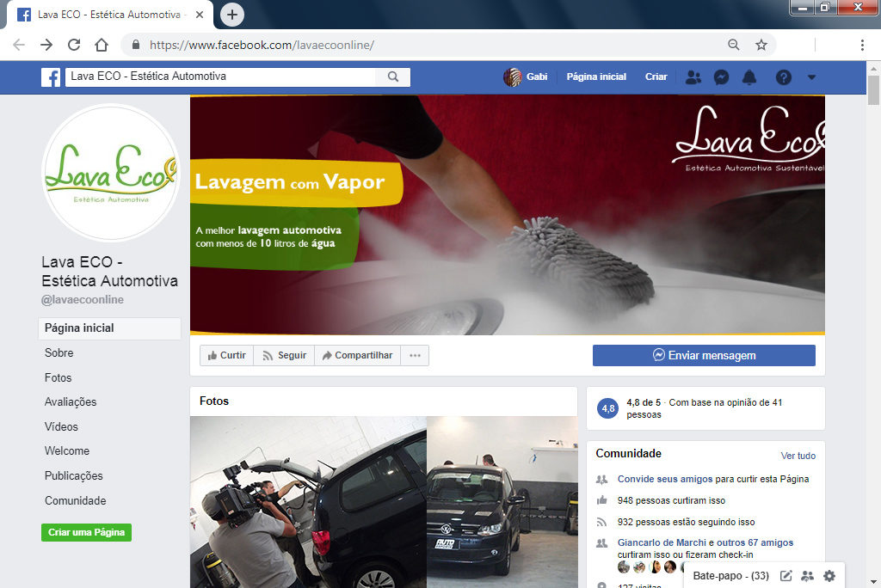Click the browser home icon
This screenshot has height=588, width=881.
coord(102,45)
